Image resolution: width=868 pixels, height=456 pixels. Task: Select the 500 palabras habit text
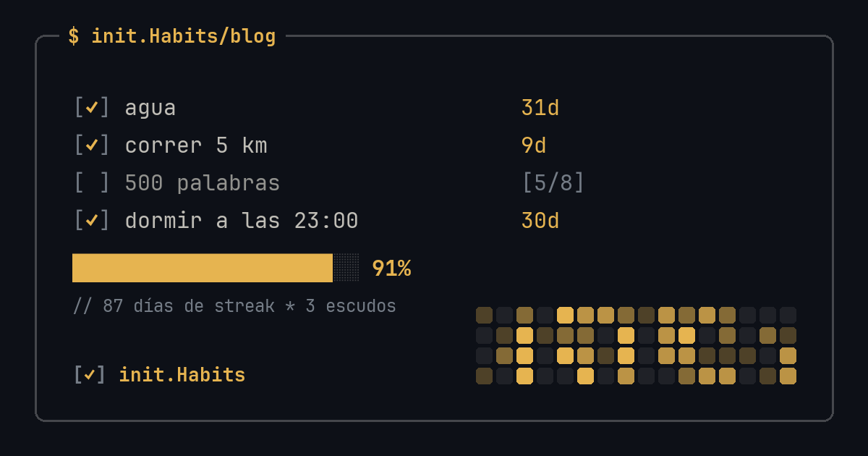click(203, 183)
